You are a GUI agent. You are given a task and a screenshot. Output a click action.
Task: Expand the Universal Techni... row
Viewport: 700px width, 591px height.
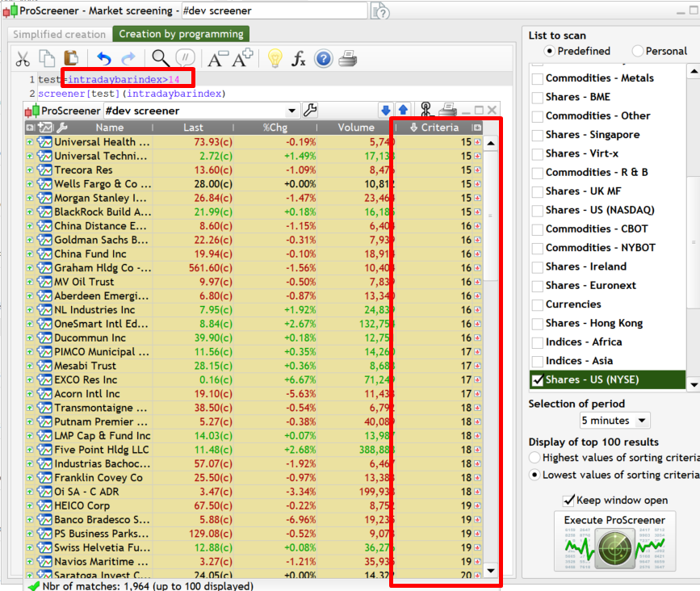coord(29,157)
